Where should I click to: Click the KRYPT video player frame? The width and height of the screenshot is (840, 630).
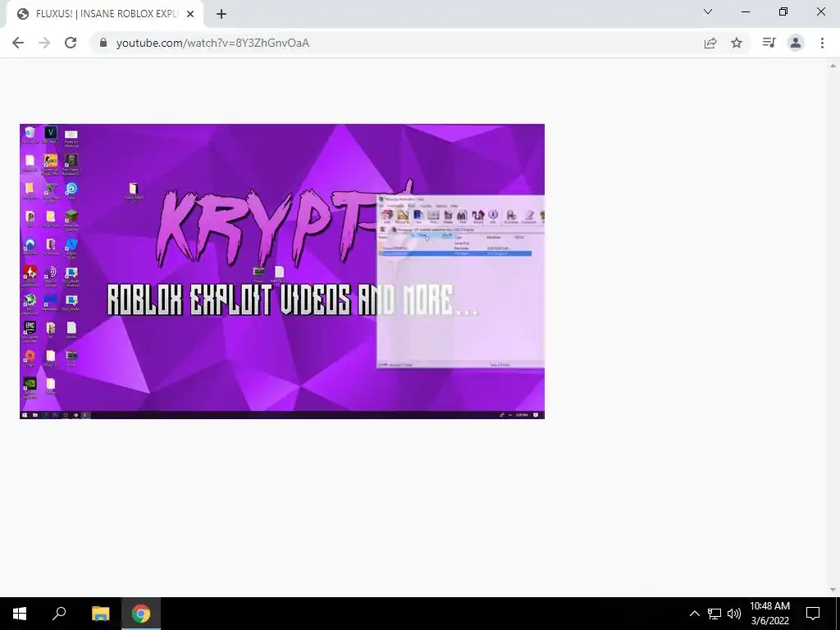tap(282, 271)
